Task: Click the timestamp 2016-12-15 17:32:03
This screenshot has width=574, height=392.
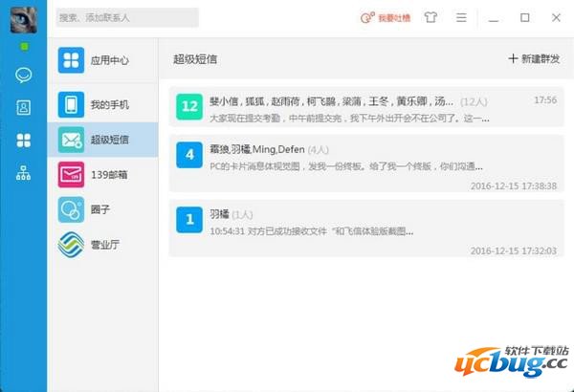Action: point(514,250)
